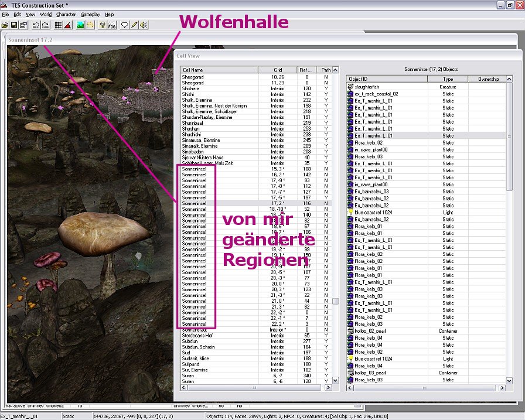The width and height of the screenshot is (525, 420).
Task: Click the Open file toolbar icon
Action: click(5, 25)
